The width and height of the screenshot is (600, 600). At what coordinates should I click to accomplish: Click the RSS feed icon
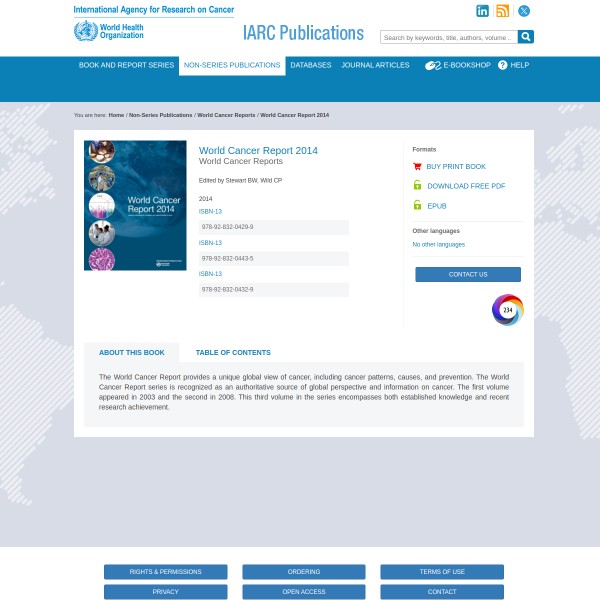503,11
